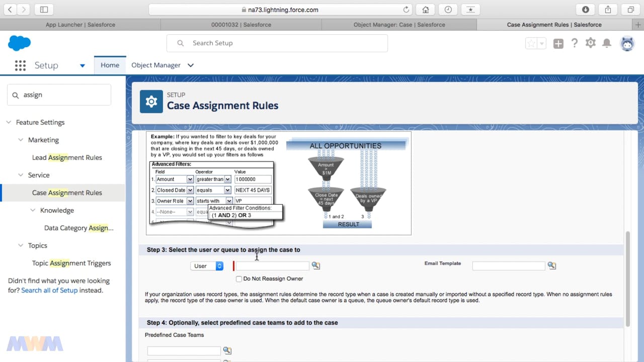Show all tabs overview icon
Image resolution: width=644 pixels, height=362 pixels.
click(630, 10)
